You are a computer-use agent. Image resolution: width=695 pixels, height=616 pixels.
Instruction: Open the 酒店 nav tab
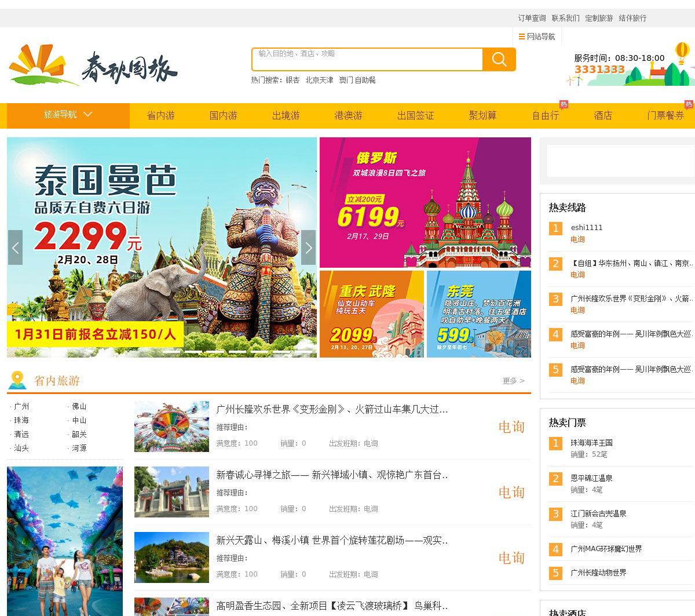tap(603, 115)
